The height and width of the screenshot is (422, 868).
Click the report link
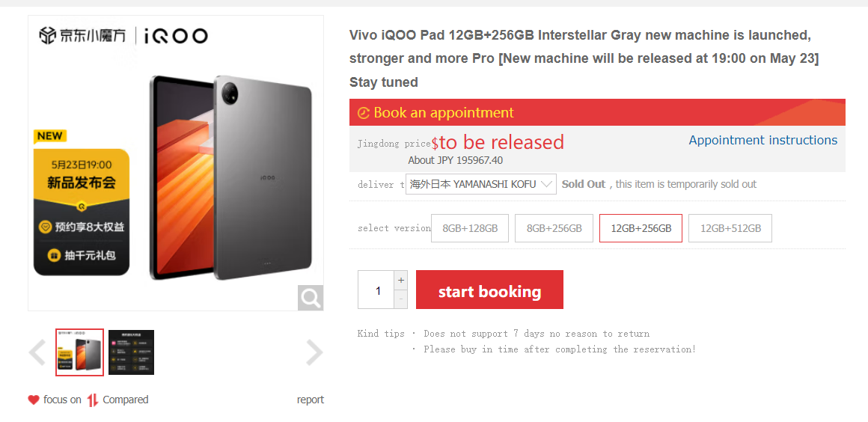(x=310, y=400)
